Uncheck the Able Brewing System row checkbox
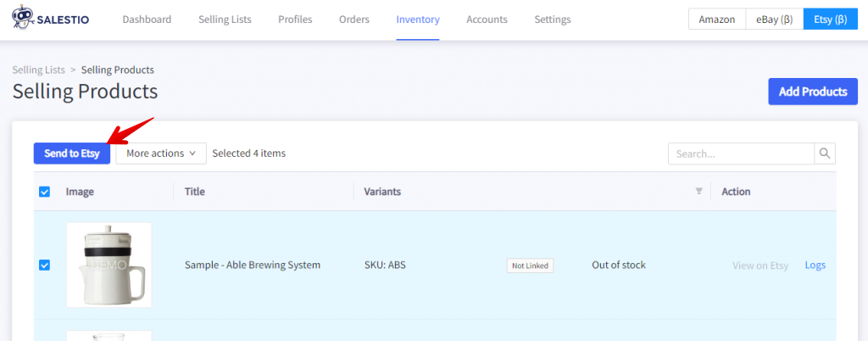The height and width of the screenshot is (341, 868). click(45, 265)
